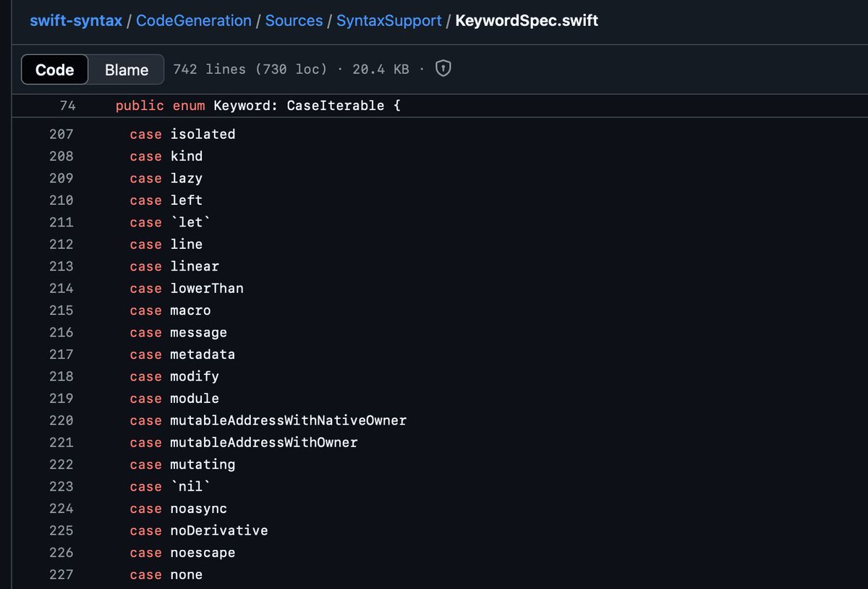Click the sticky header "public enum Keyword: CaseIterable {"
868x589 pixels.
[x=258, y=106]
